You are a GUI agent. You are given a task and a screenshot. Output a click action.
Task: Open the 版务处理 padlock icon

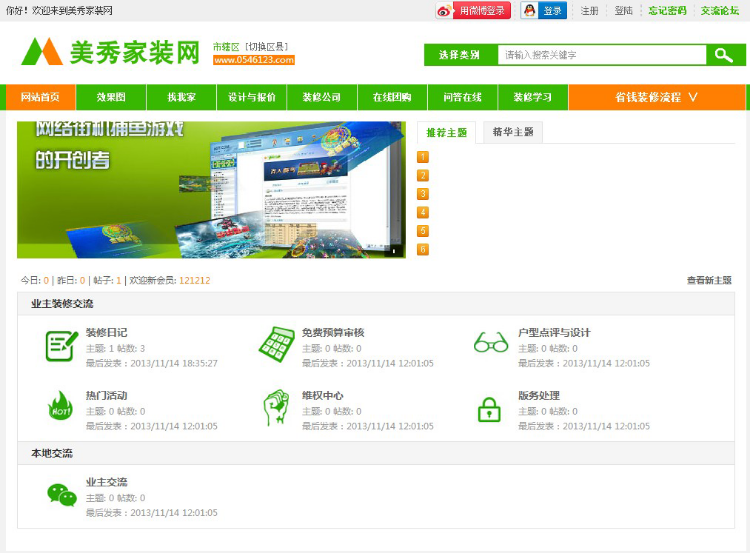click(489, 410)
